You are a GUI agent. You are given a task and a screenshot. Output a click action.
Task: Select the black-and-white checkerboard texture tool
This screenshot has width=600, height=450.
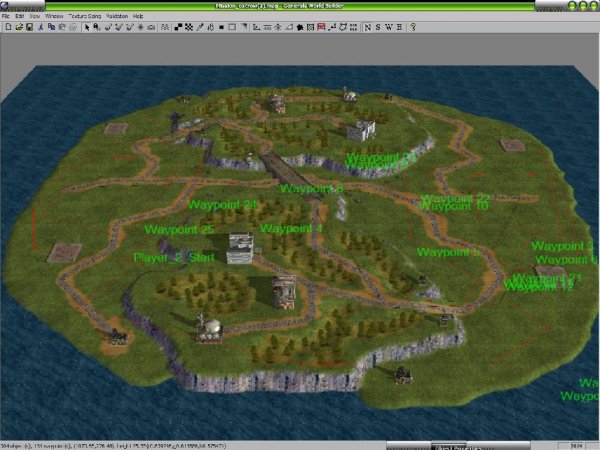(189, 27)
